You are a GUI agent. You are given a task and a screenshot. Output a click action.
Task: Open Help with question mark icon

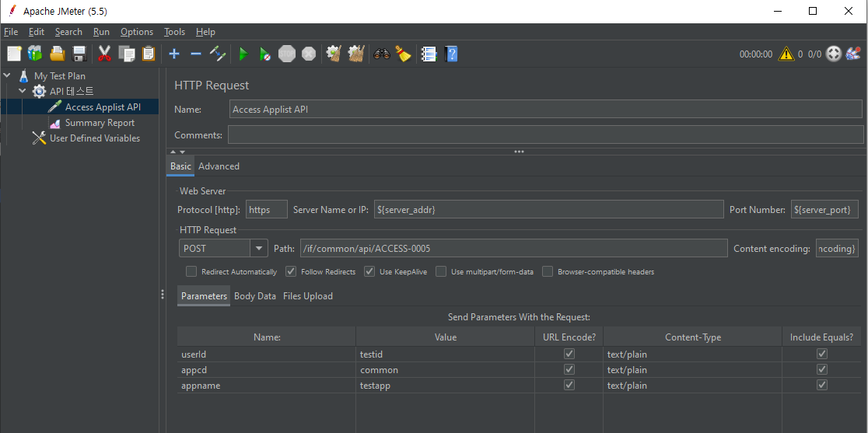point(452,54)
